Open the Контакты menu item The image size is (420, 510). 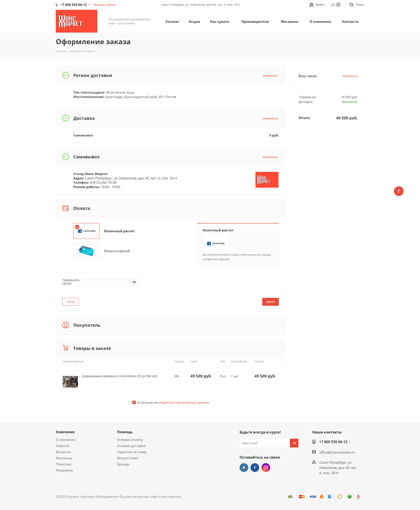click(x=350, y=21)
